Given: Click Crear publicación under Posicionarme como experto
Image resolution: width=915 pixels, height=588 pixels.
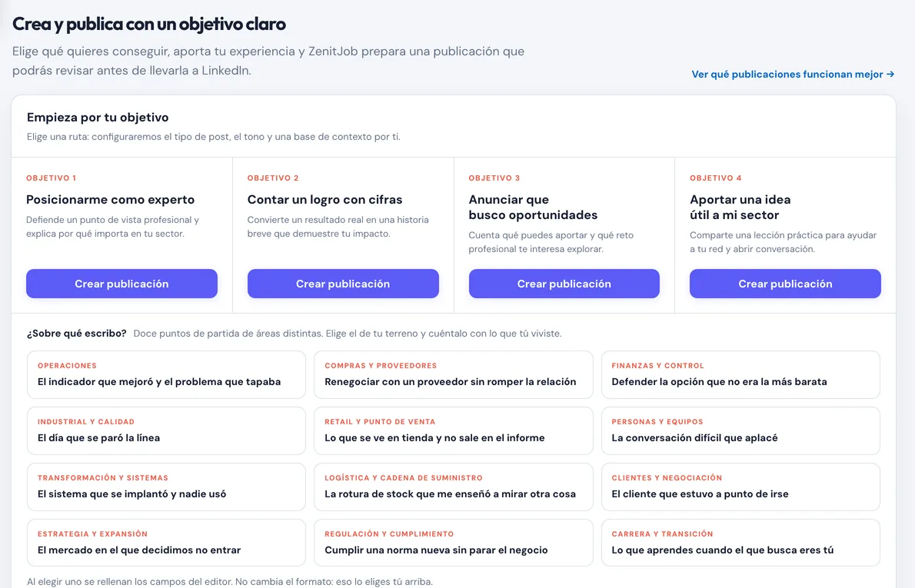Looking at the screenshot, I should coord(122,284).
